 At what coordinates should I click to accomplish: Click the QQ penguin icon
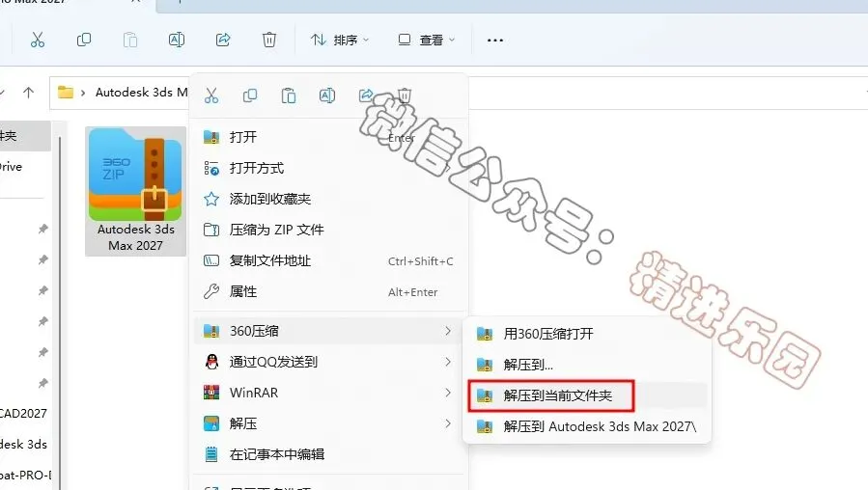pyautogui.click(x=211, y=362)
